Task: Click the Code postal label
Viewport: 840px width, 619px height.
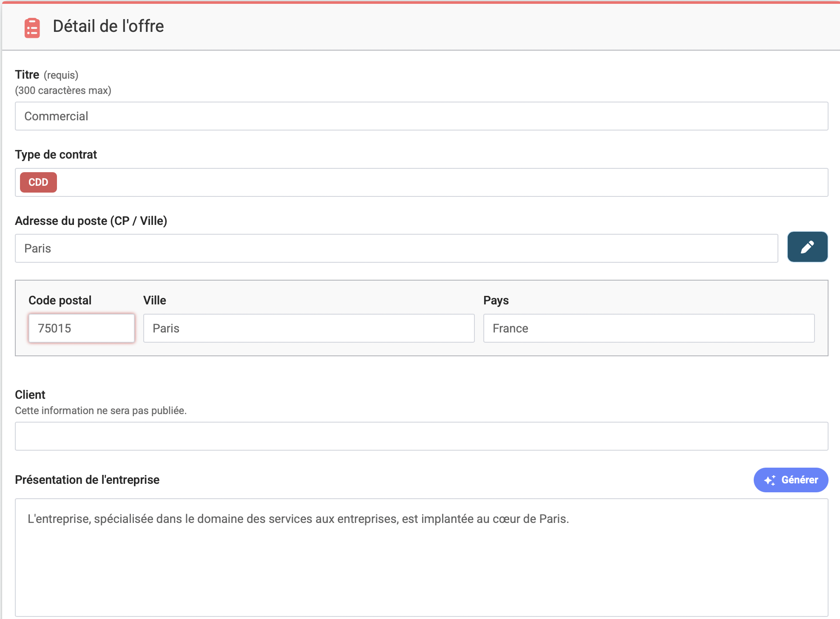Action: click(60, 300)
